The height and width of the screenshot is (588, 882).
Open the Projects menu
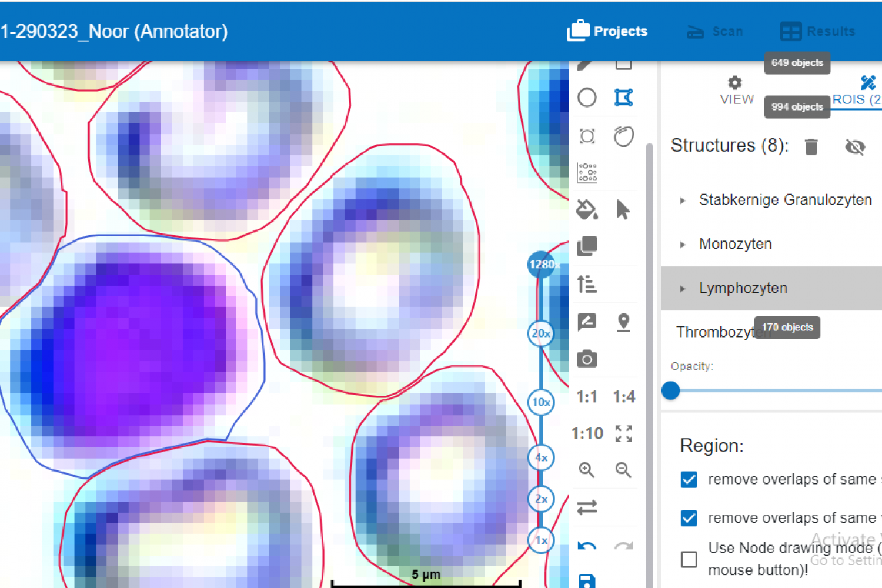607,31
